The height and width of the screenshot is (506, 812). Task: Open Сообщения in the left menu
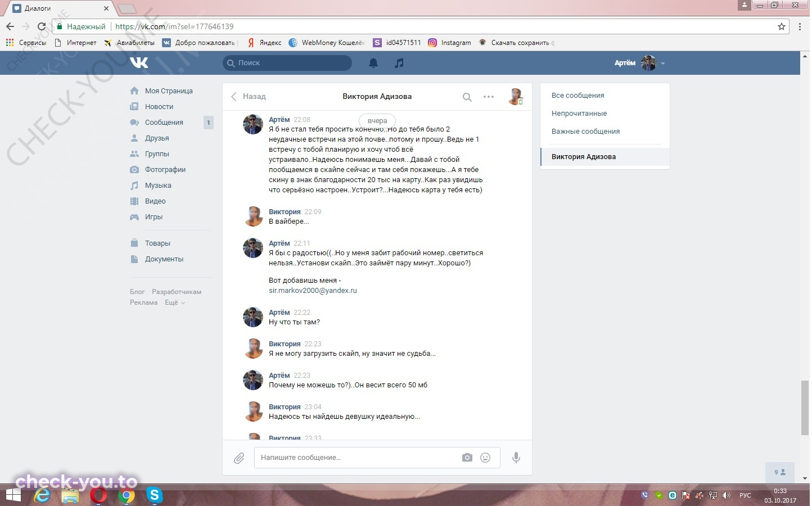pos(164,123)
